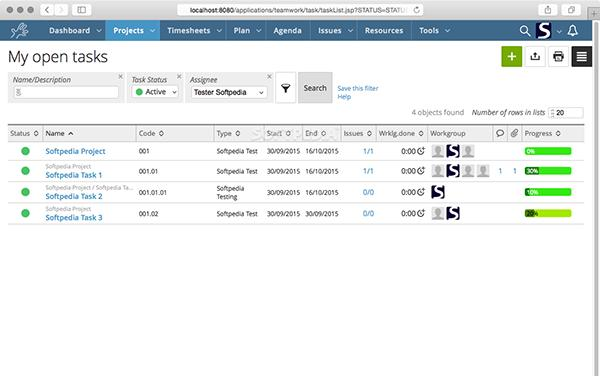
Task: Click the green status dot of Softpedia Task 3
Action: [x=25, y=213]
